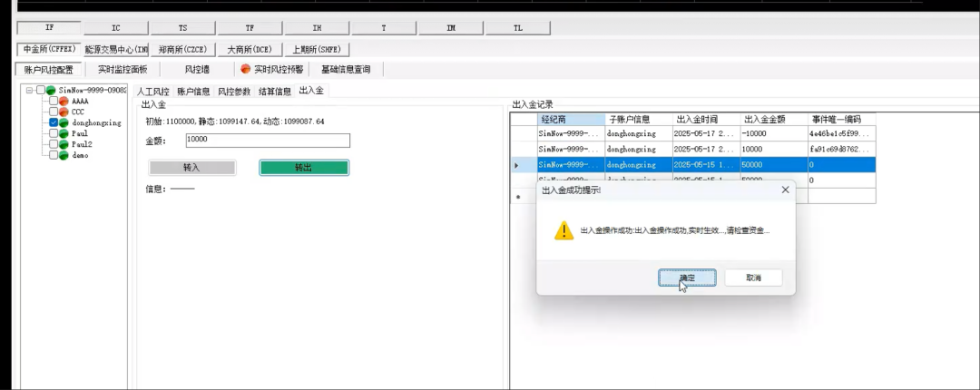Open the 实时风控预警 section

point(272,69)
